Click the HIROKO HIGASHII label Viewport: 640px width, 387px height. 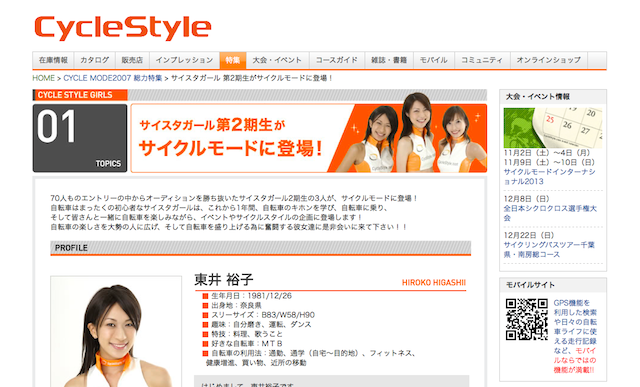click(x=433, y=282)
